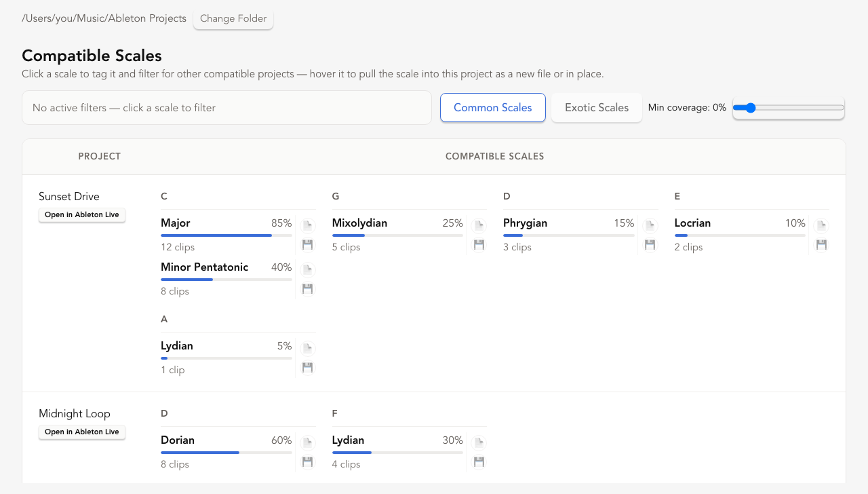Save Sunset Drive's A Lydian in place

click(x=308, y=368)
